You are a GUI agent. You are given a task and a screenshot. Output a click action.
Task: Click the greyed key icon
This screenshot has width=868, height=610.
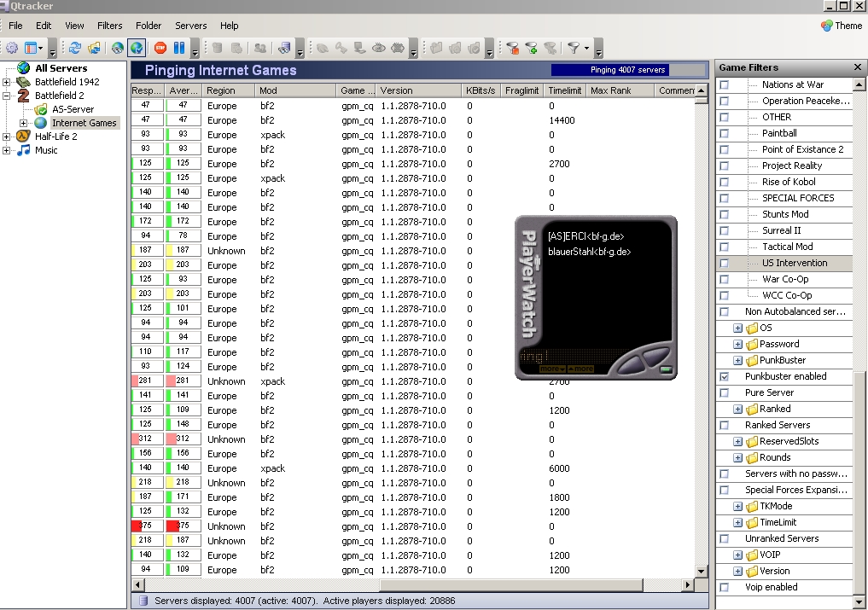pos(341,48)
